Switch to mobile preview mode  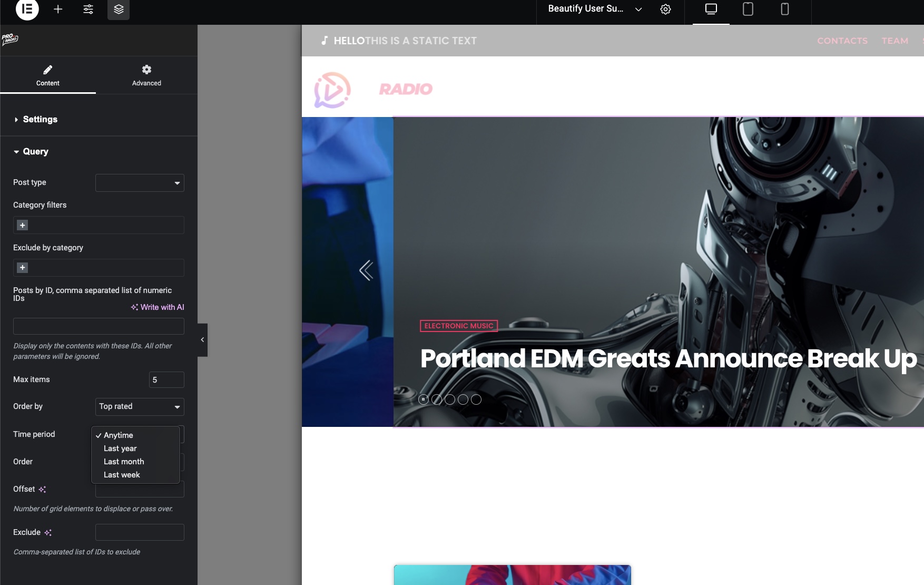coord(784,9)
